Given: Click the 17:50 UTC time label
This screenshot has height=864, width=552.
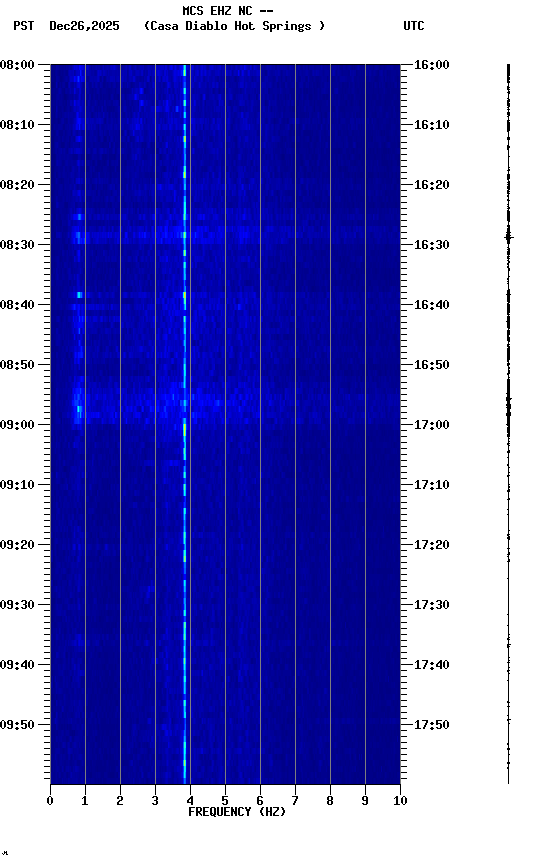Looking at the screenshot, I should (x=431, y=725).
